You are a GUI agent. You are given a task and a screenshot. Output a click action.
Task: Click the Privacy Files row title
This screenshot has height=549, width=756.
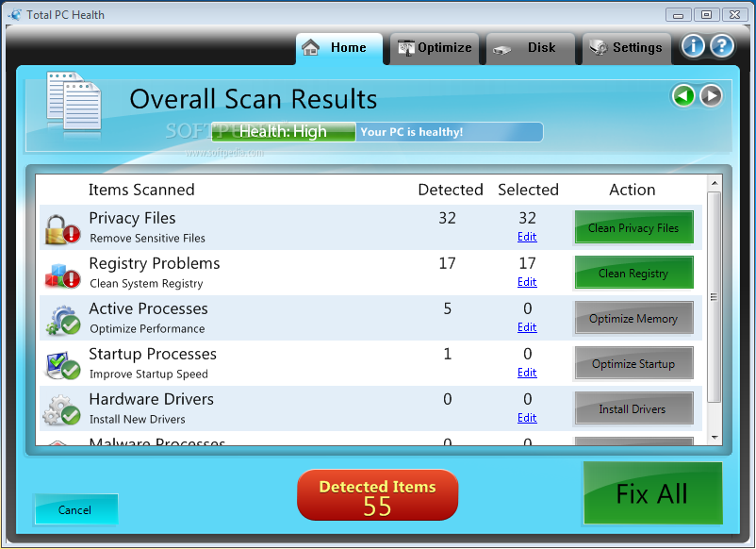point(132,218)
